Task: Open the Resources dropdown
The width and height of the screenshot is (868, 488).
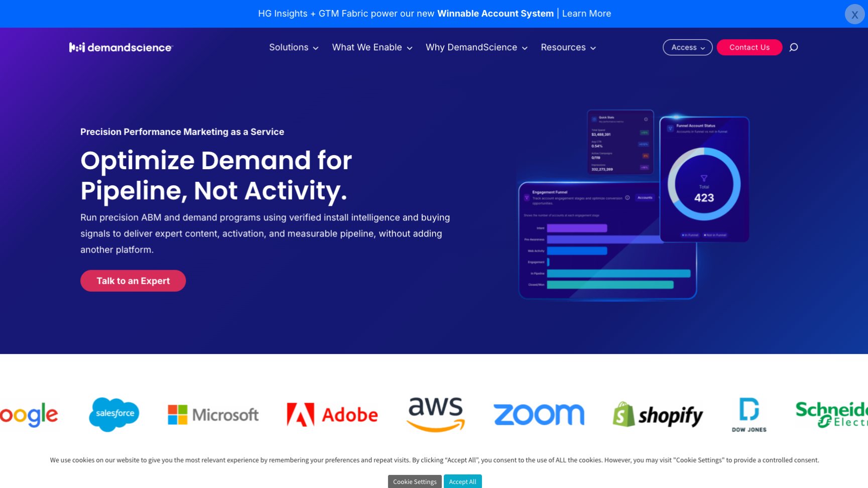Action: click(x=568, y=47)
